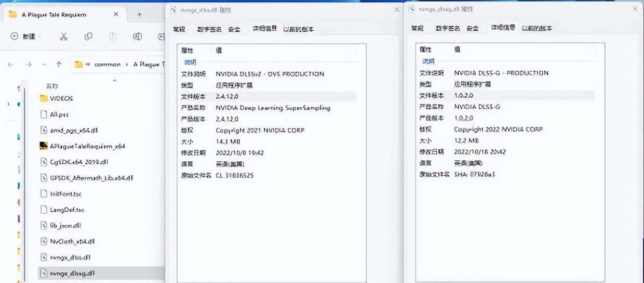Click 'Copyright 2021 NVIDIA CORP' value
Screen dimensions: 644x283
260,130
